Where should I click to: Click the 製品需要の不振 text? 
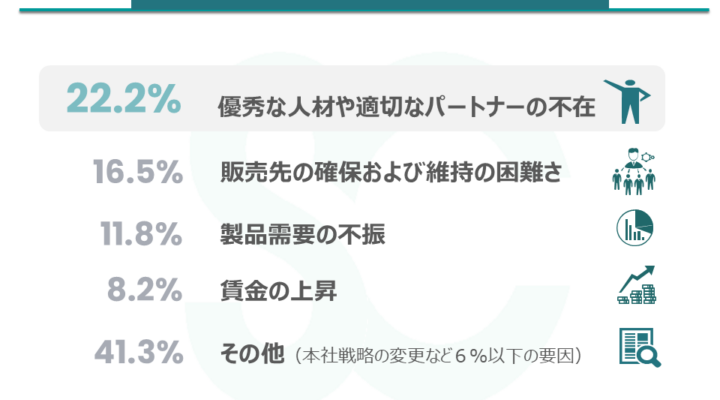(301, 236)
